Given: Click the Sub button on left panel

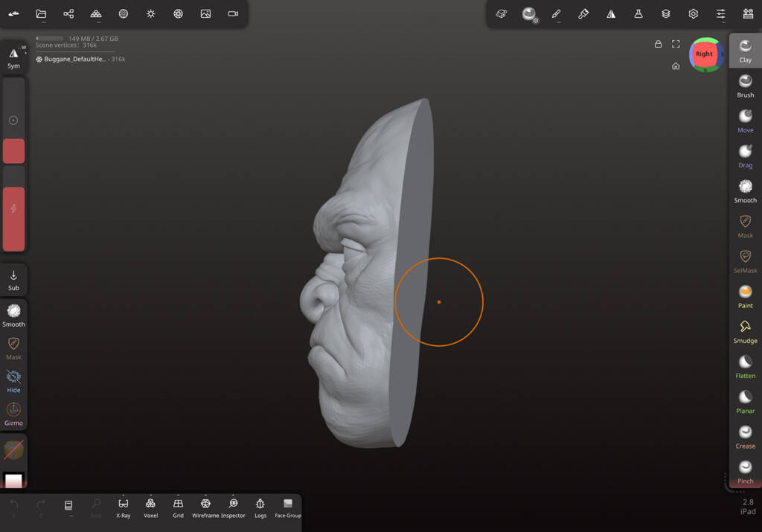Looking at the screenshot, I should click(13, 281).
